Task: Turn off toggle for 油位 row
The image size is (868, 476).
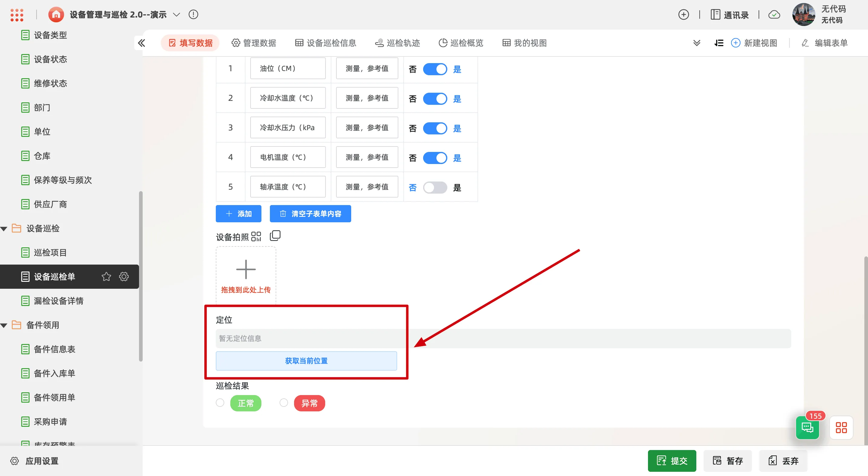Action: click(x=435, y=69)
